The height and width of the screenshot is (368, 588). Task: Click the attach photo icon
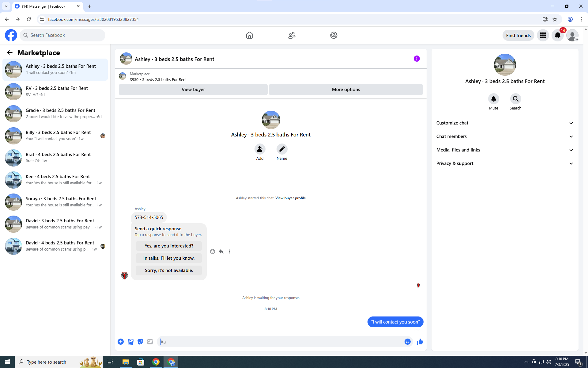point(130,342)
